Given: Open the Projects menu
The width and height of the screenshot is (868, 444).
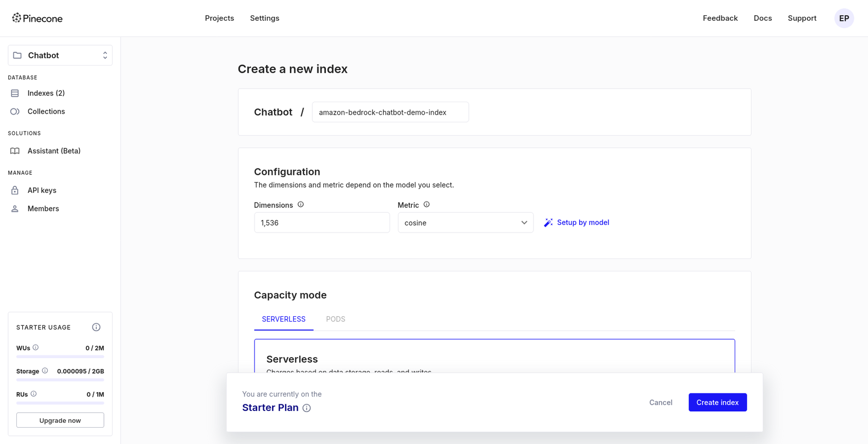Looking at the screenshot, I should tap(219, 18).
